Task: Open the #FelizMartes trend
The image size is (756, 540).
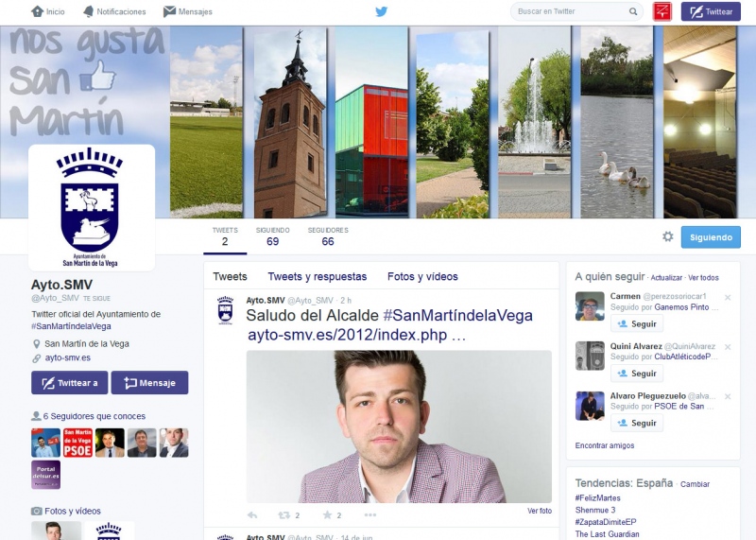Action: (x=598, y=498)
